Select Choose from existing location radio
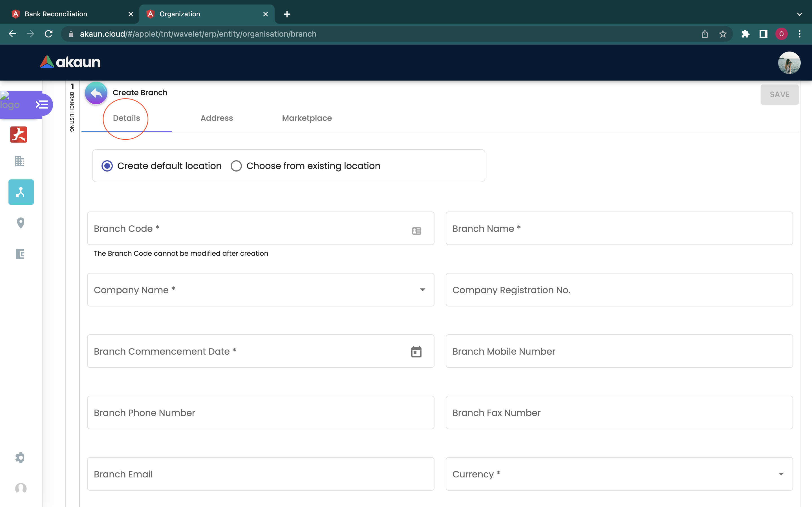 [236, 166]
